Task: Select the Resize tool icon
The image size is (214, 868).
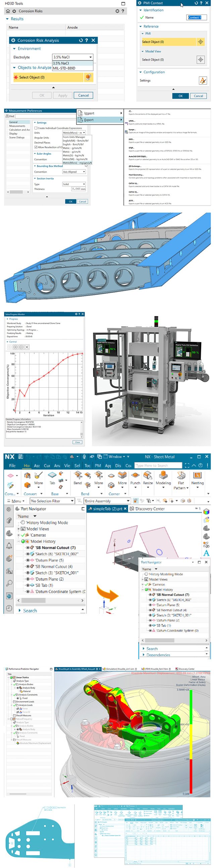Action: coord(148,476)
